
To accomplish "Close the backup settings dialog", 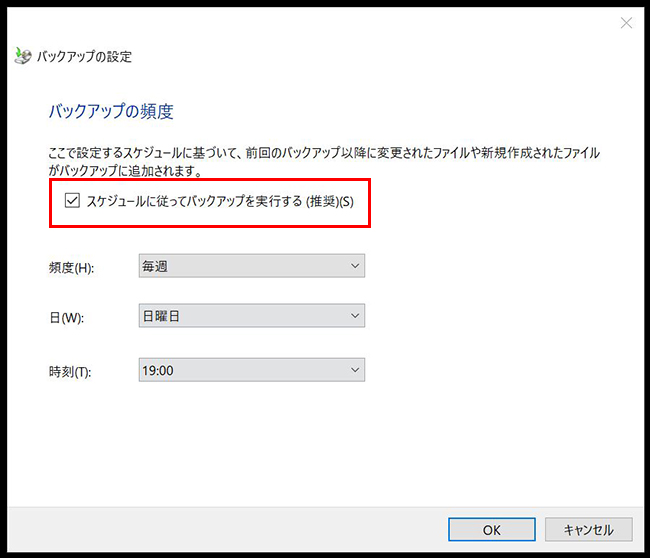I will 626,23.
